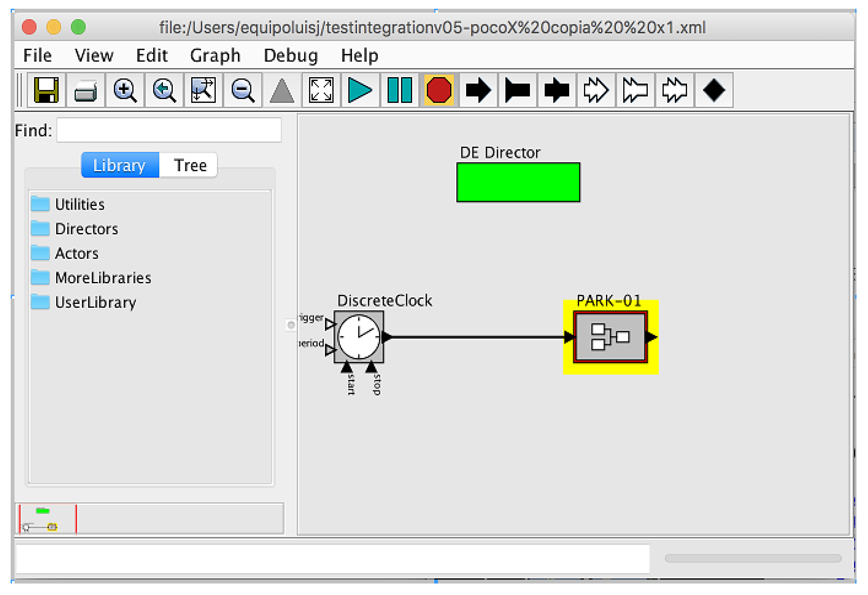Image resolution: width=868 pixels, height=595 pixels.
Task: Switch to the Tree tab
Action: pyautogui.click(x=190, y=165)
